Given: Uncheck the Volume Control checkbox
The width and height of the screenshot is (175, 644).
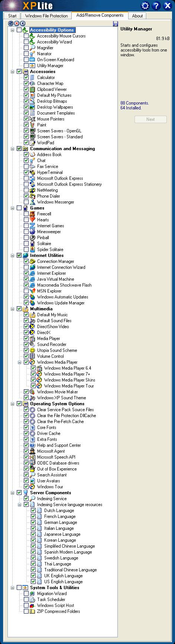Looking at the screenshot, I should [x=26, y=356].
